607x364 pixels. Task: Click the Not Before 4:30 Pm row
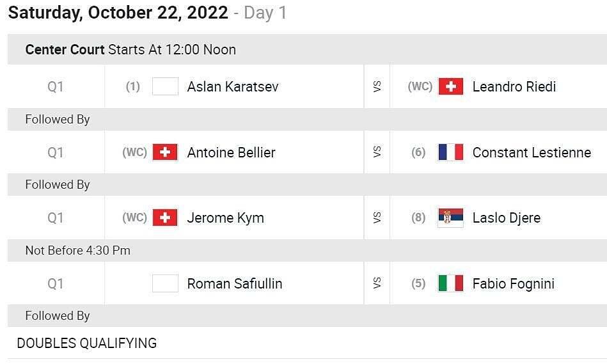tap(308, 251)
